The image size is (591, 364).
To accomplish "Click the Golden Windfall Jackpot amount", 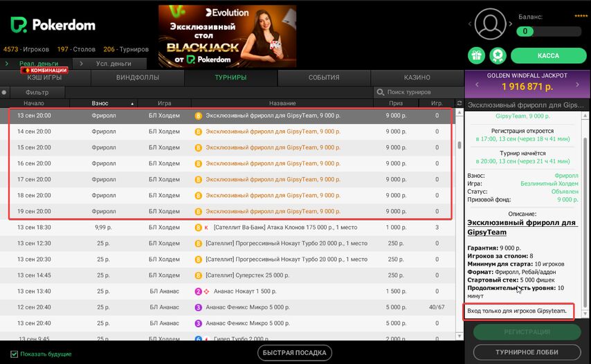I will point(527,87).
